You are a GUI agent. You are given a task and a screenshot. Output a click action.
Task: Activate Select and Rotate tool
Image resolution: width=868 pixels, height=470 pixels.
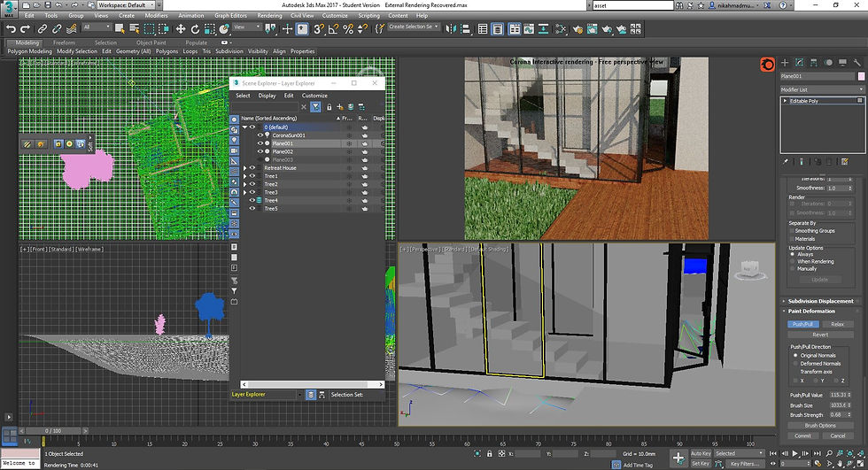(195, 28)
